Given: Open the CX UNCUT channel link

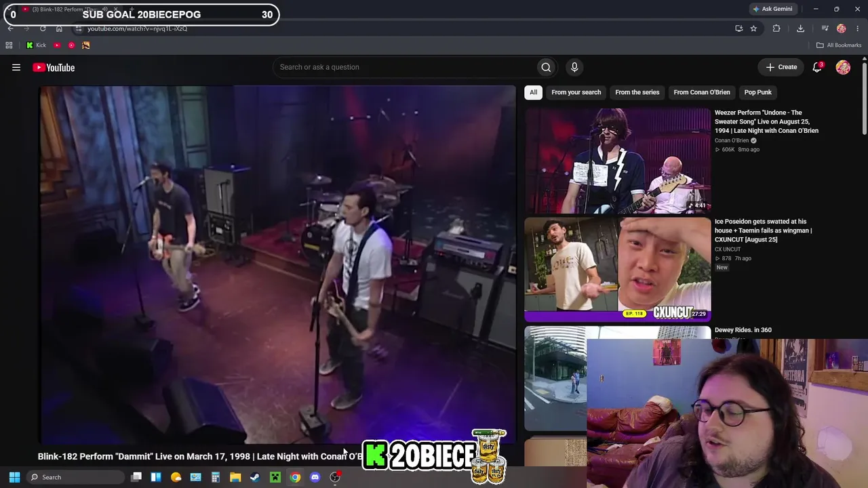Looking at the screenshot, I should [728, 249].
